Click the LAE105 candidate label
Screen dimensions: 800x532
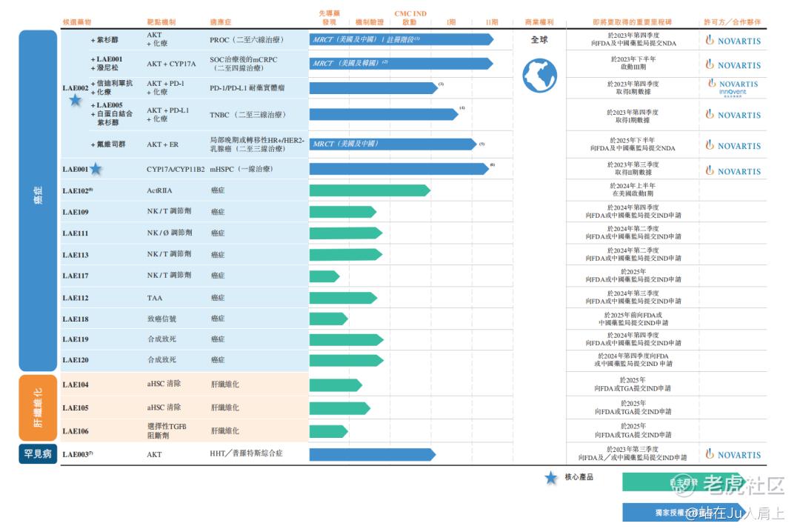click(76, 408)
